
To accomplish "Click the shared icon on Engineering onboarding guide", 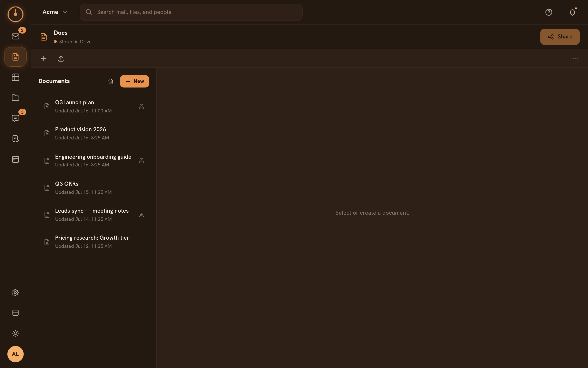I will 141,161.
